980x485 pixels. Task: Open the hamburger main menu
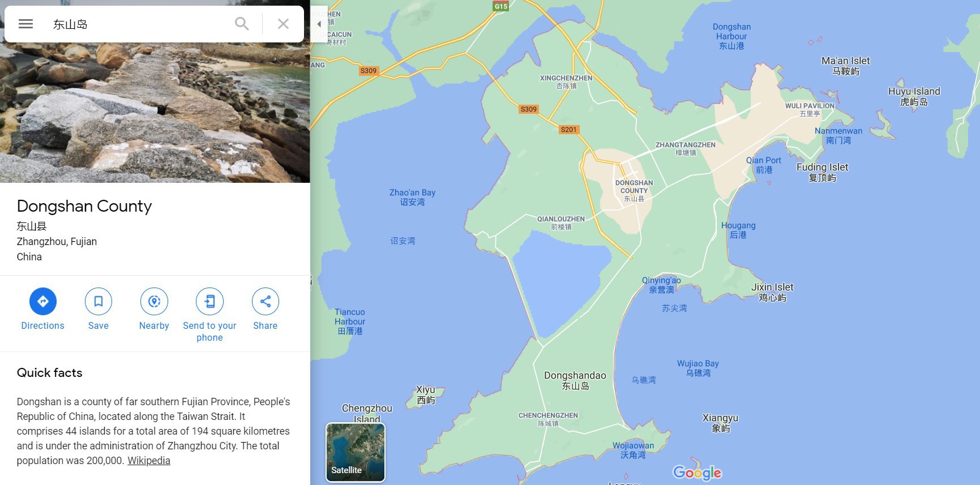[25, 24]
